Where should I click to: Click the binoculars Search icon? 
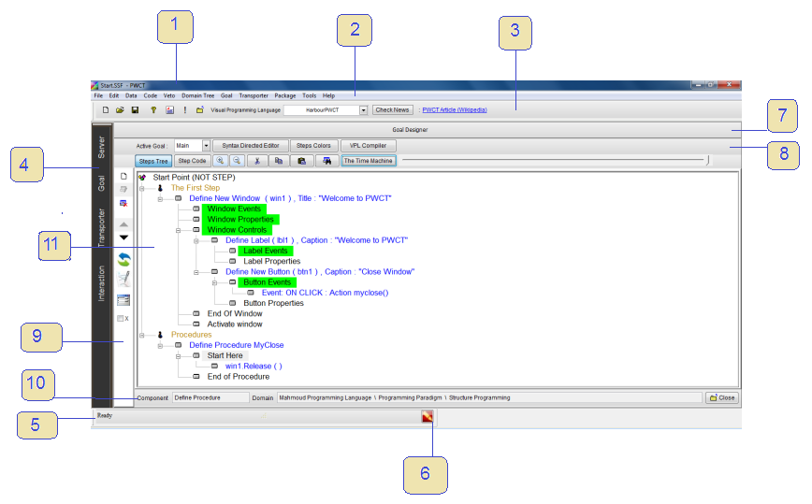pyautogui.click(x=326, y=161)
